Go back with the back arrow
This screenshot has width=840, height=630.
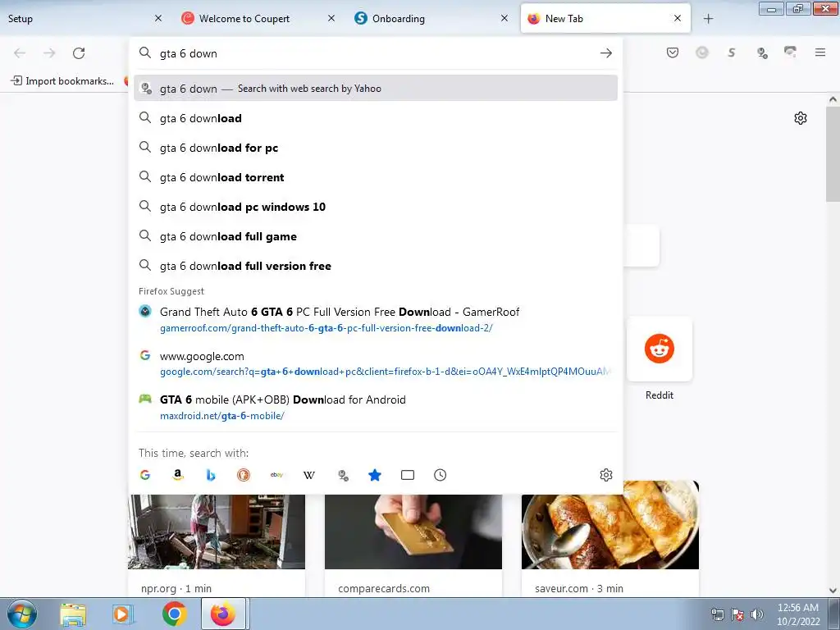click(20, 53)
